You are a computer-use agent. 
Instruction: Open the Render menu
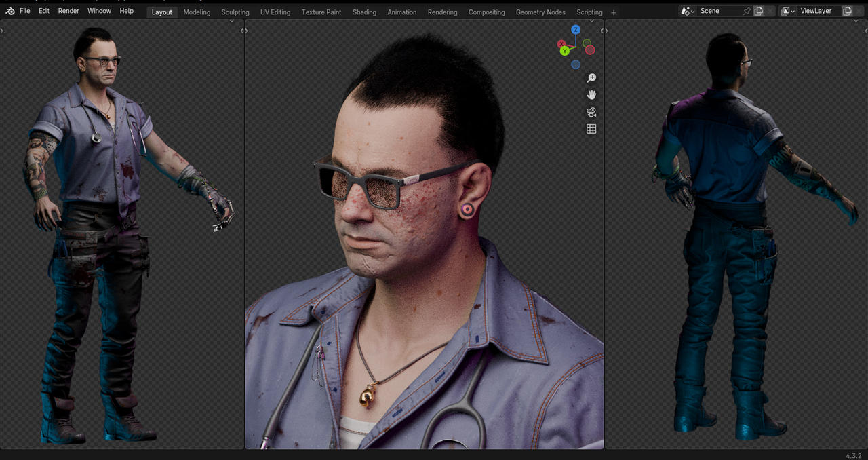[68, 11]
